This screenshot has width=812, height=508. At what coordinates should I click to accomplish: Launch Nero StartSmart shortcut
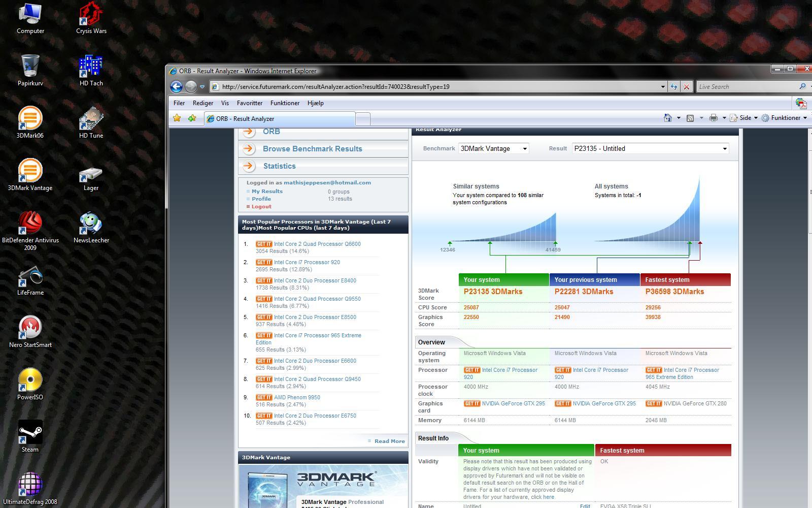click(x=30, y=332)
